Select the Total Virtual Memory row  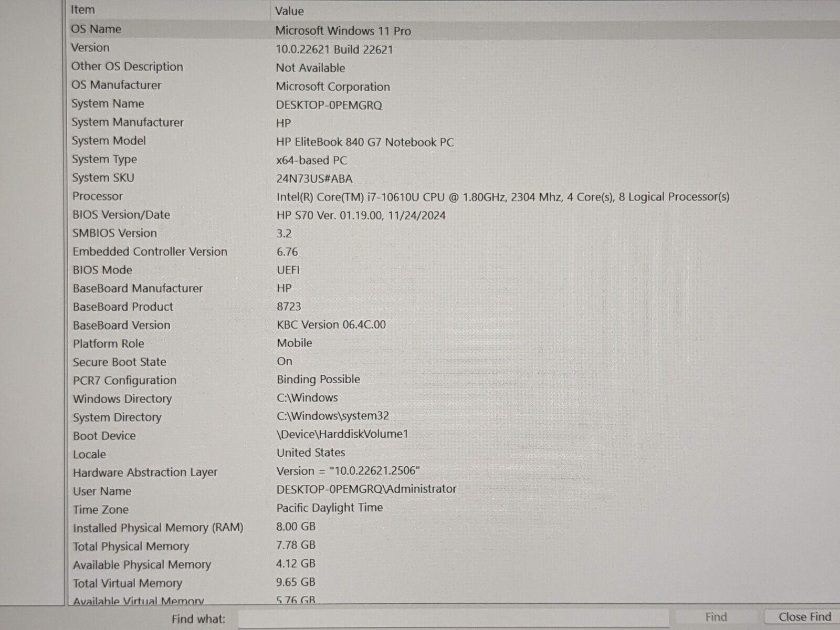[x=128, y=583]
